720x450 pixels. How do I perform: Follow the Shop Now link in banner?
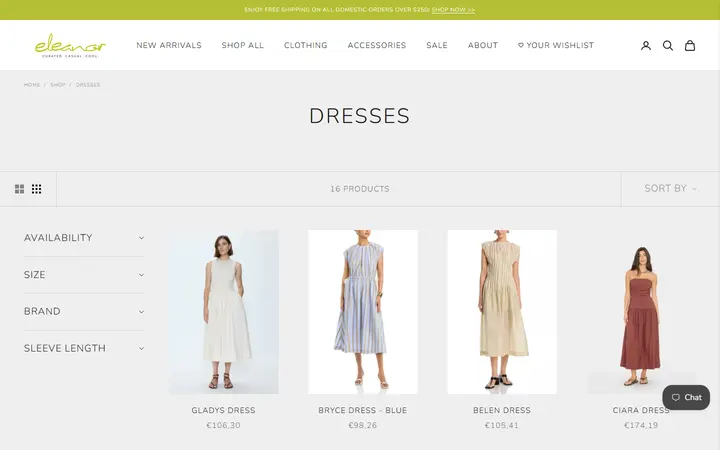click(x=453, y=10)
